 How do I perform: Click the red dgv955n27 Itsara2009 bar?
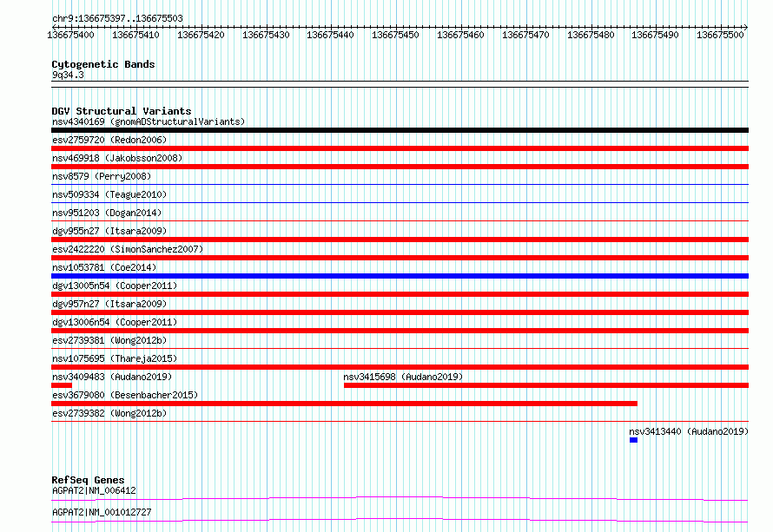(x=400, y=240)
